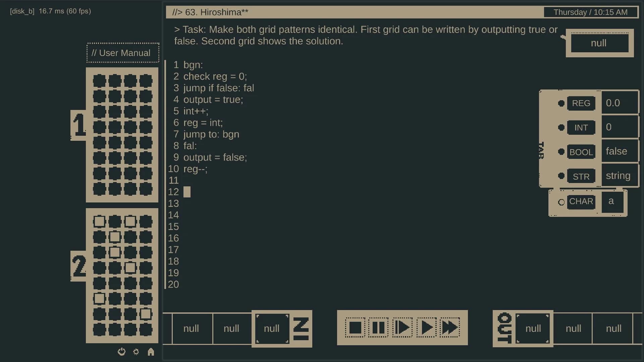
Task: Click the Thursday / 10:15 AM clock
Action: (x=590, y=12)
